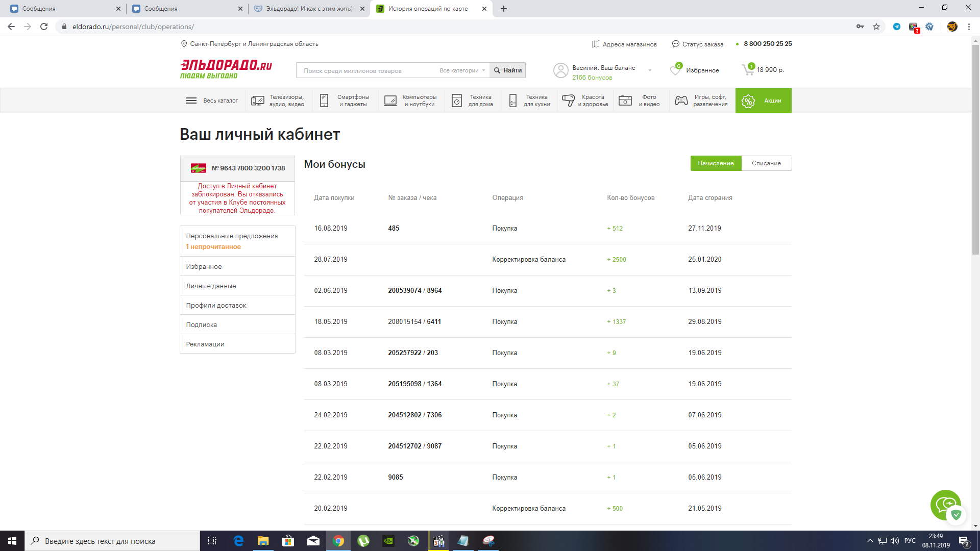This screenshot has width=980, height=551.
Task: Open Избранное in sidebar menu
Action: point(237,266)
